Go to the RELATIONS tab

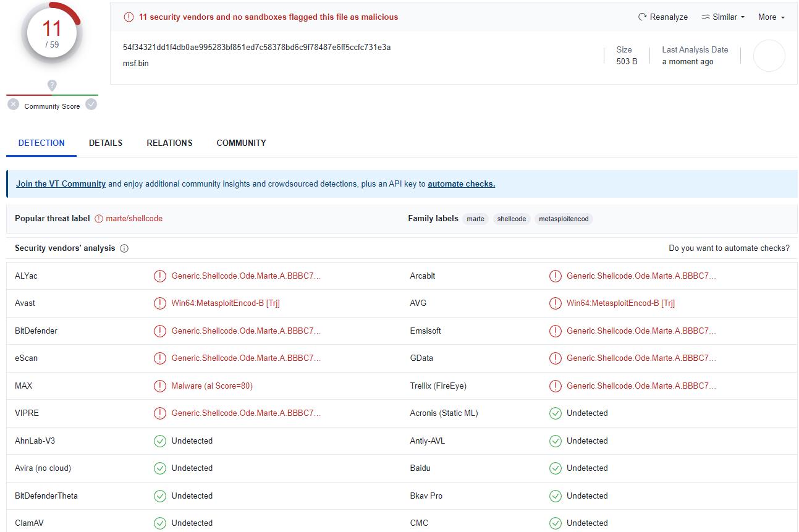click(169, 143)
